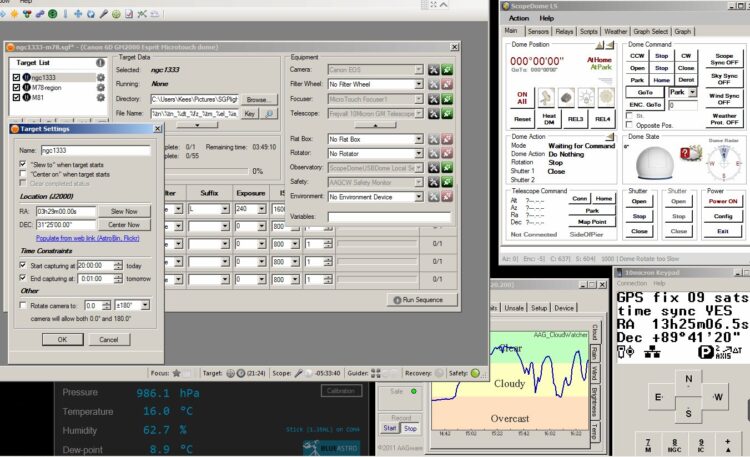Click the RA coordinate input field

(66, 211)
